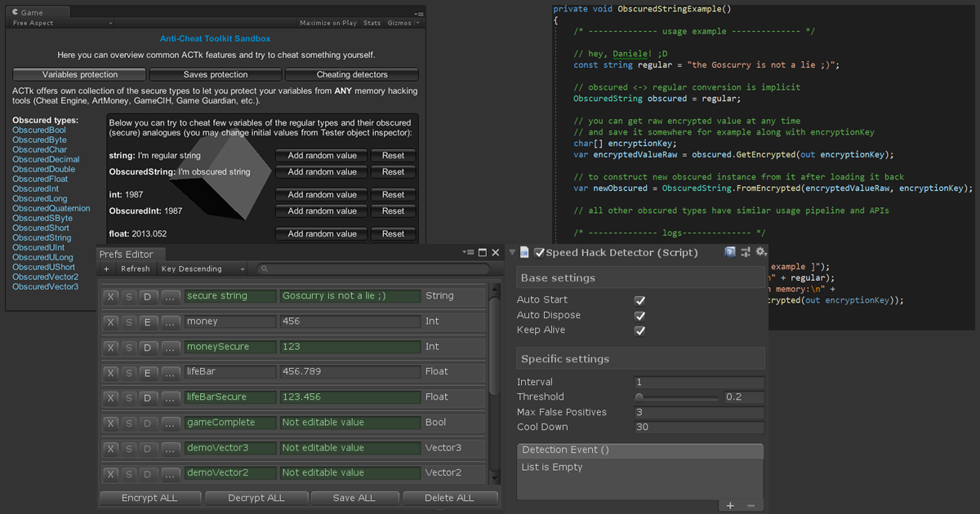Viewport: 980px width, 514px height.
Task: Click the plus icon in Prefs Editor toolbar
Action: 106,268
